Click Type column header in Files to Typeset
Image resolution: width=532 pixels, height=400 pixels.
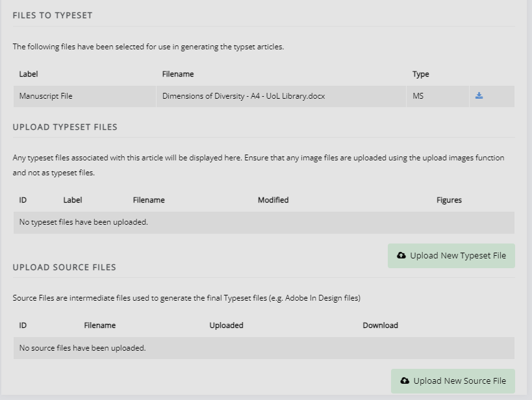pos(421,74)
